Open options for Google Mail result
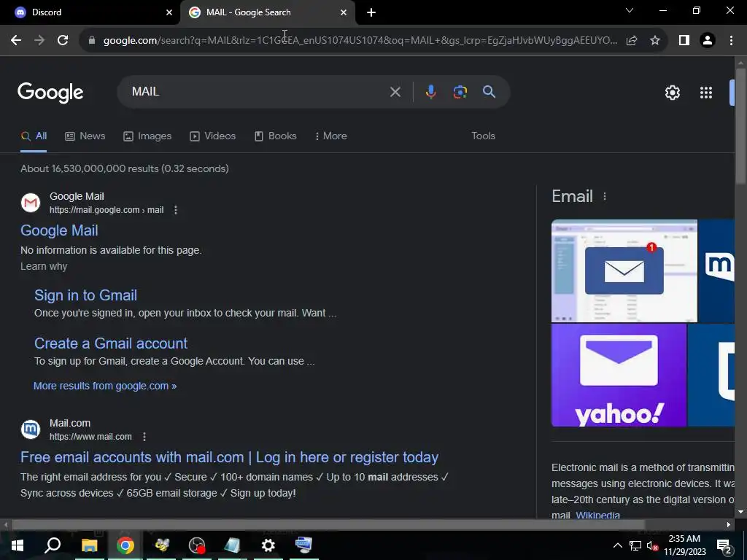 coord(176,210)
